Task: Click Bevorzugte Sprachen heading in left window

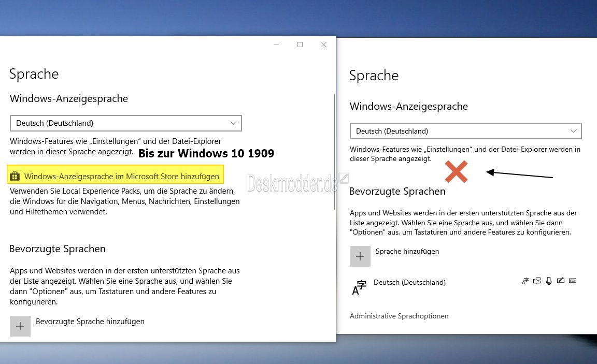Action: pyautogui.click(x=58, y=249)
